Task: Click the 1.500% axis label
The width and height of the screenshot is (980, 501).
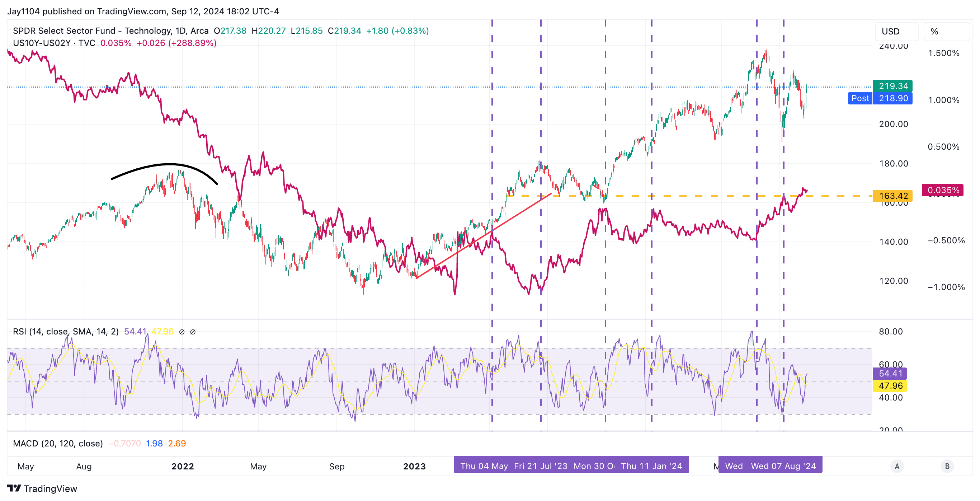Action: (x=943, y=53)
